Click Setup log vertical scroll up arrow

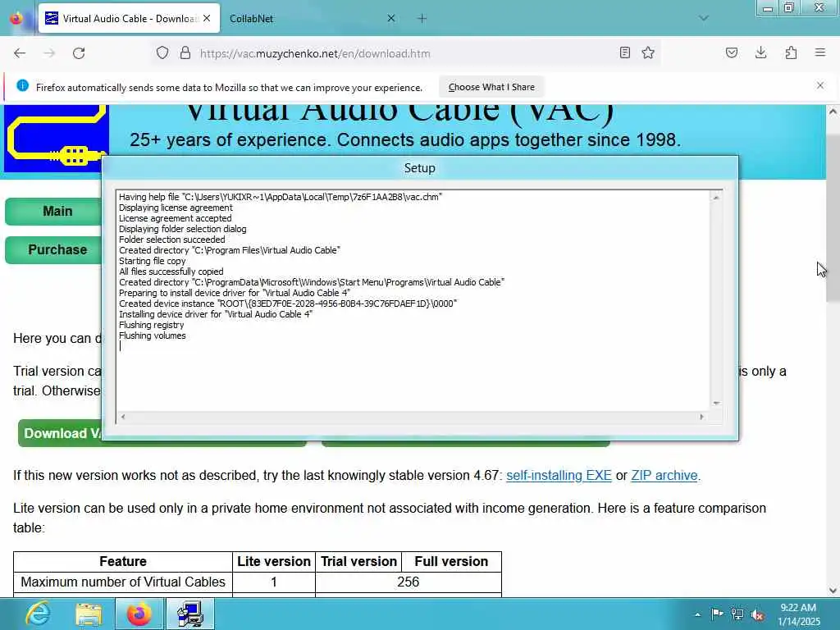pos(716,198)
